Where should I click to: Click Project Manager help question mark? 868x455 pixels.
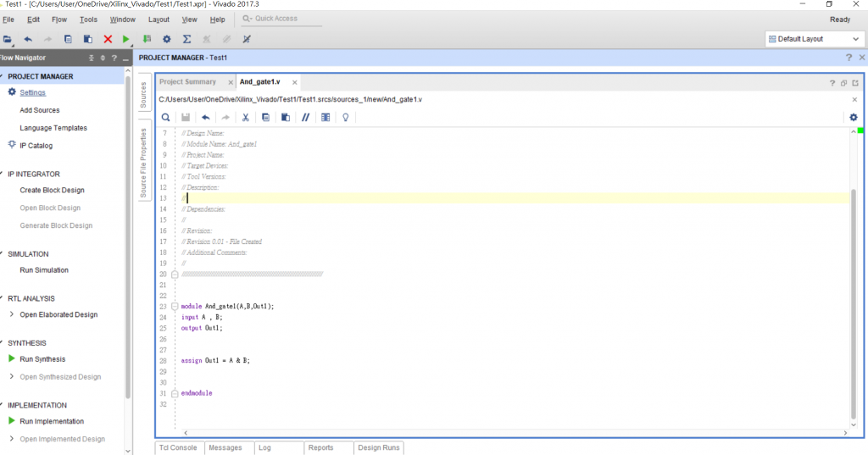pyautogui.click(x=849, y=58)
